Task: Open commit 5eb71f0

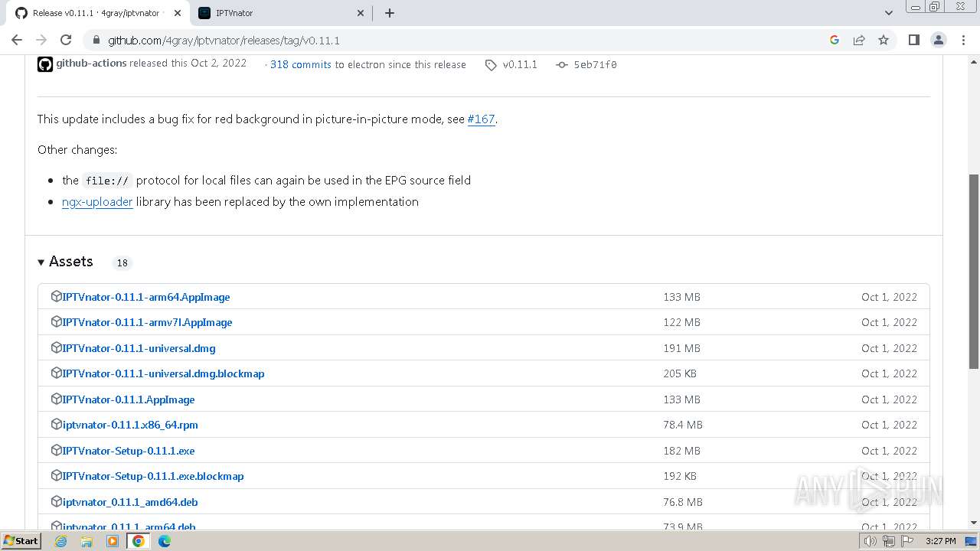Action: (x=595, y=64)
